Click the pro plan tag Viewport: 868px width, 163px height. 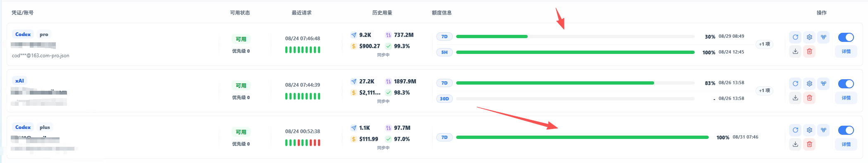[x=44, y=34]
